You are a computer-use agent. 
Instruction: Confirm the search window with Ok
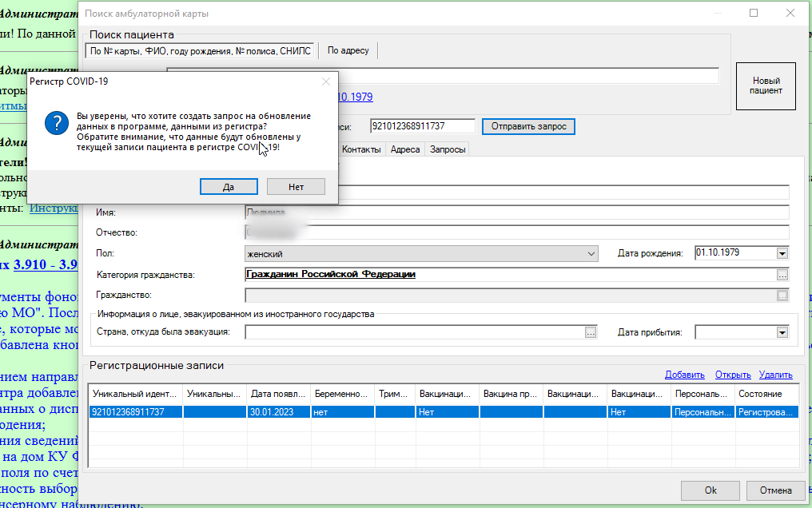[710, 490]
